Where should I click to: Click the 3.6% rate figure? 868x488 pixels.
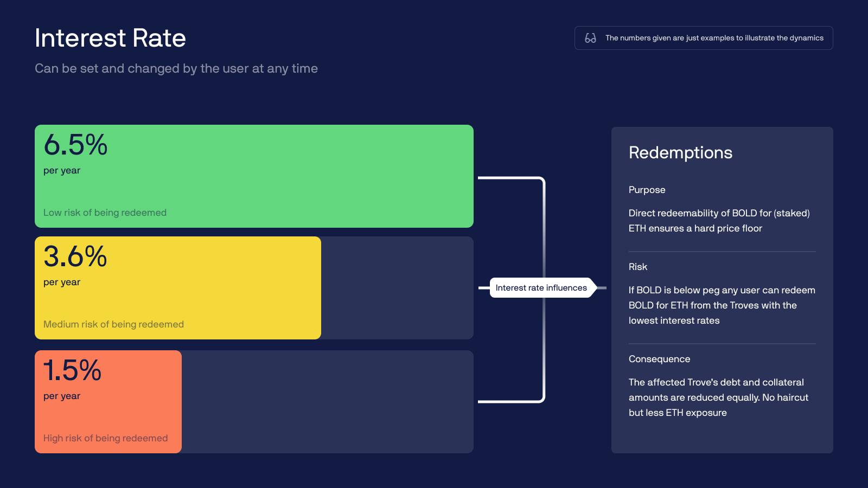click(75, 256)
